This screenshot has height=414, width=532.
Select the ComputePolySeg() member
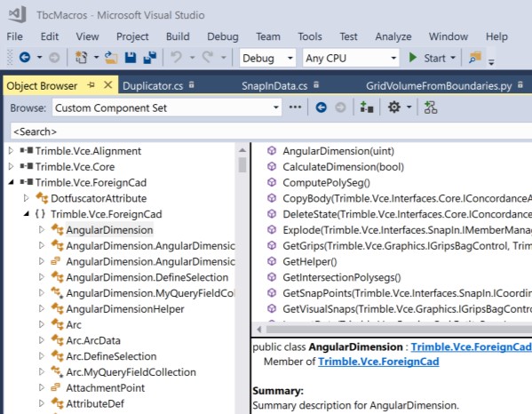pos(326,182)
